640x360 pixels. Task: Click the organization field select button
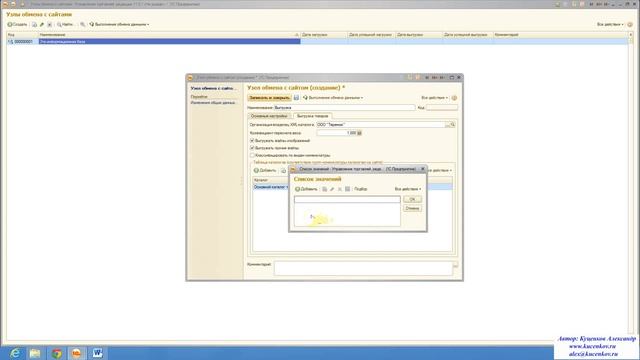[x=448, y=124]
